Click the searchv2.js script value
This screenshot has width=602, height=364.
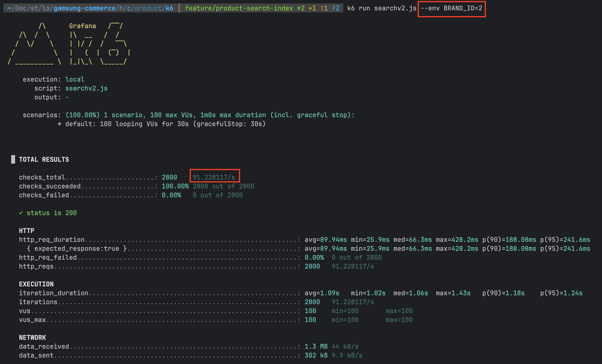click(x=86, y=88)
